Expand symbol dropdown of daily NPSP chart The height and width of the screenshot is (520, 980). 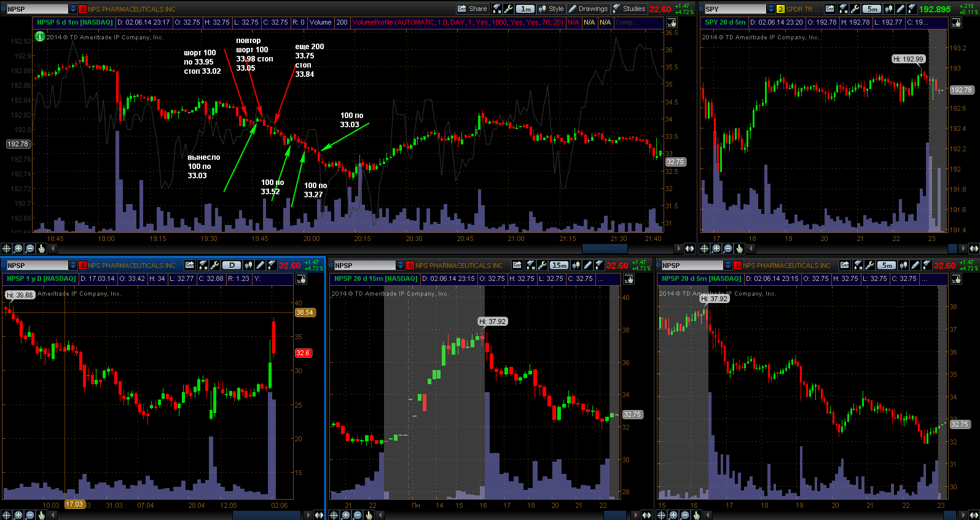(x=73, y=266)
